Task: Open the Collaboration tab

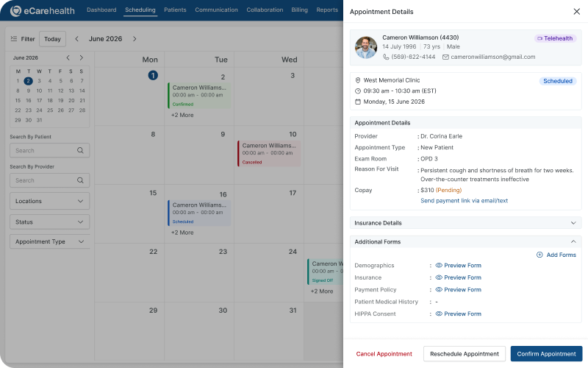Action: click(x=265, y=10)
